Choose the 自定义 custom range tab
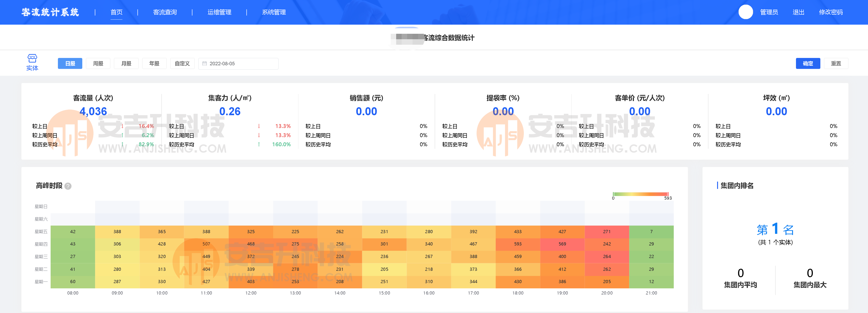868x313 pixels. [182, 63]
